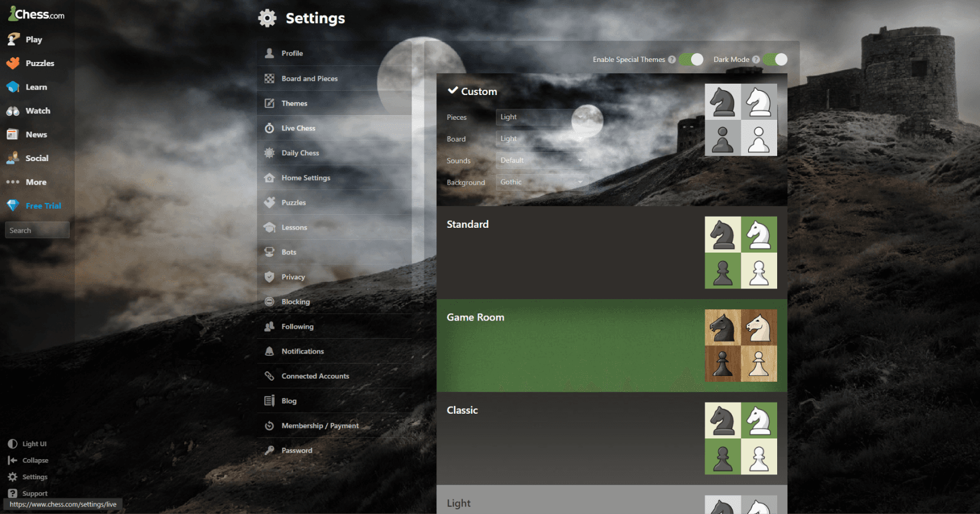The height and width of the screenshot is (514, 980).
Task: Click the Free Trial link
Action: coord(43,206)
